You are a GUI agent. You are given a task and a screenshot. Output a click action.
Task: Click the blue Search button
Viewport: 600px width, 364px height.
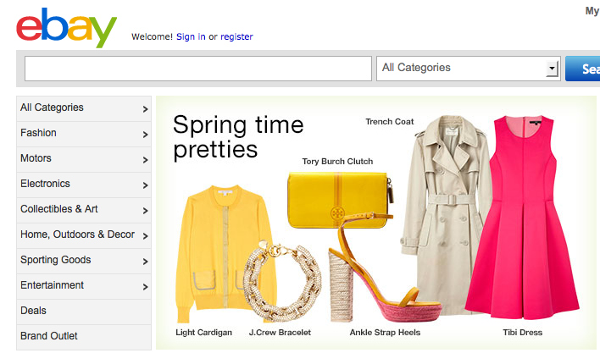583,69
